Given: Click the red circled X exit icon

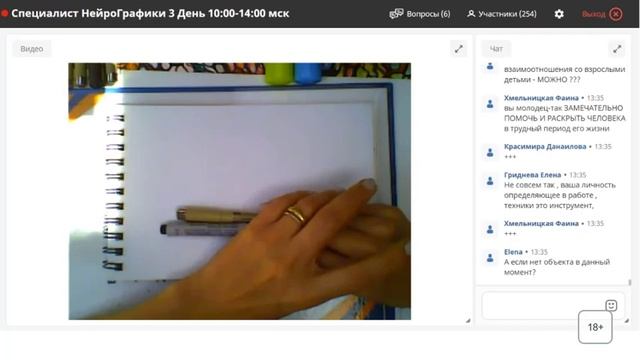Looking at the screenshot, I should 616,14.
